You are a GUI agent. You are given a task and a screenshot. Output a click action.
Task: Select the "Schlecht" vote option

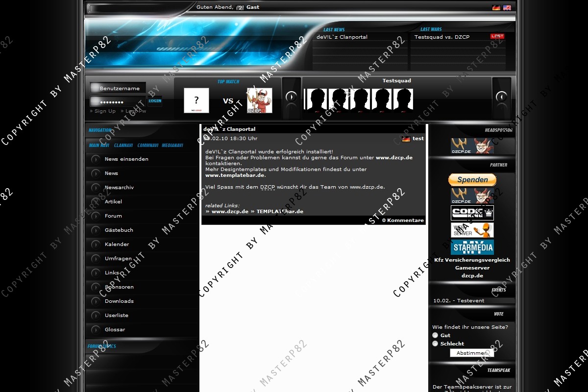point(435,343)
